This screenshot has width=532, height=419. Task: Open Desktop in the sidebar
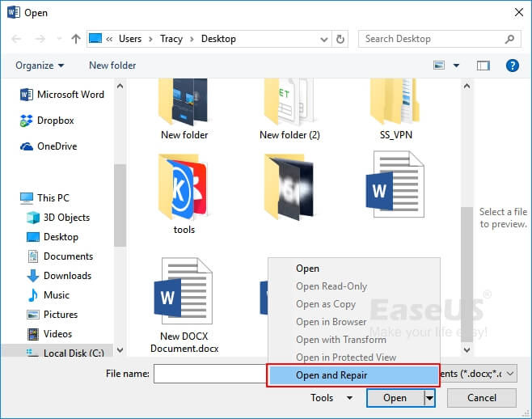point(53,237)
